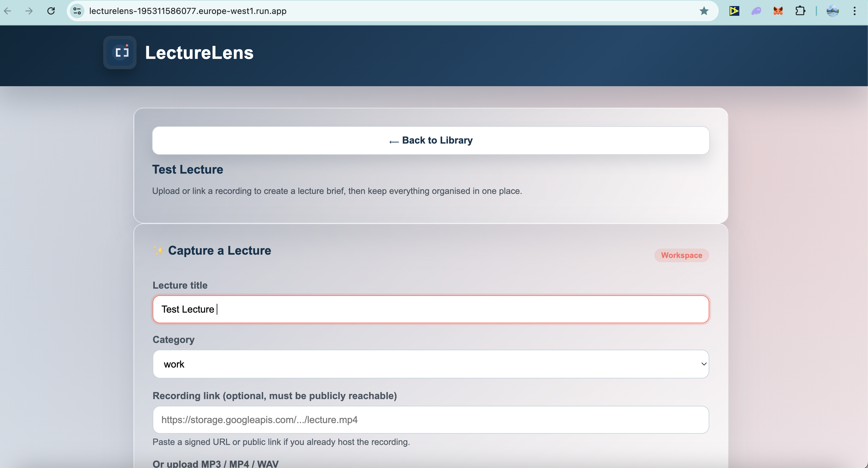Click the yellow play-arrow extension icon
This screenshot has height=468, width=868.
click(734, 11)
